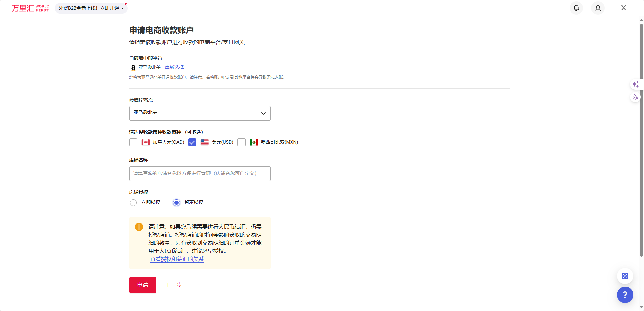Select the 立即授权 radio button
Image resolution: width=644 pixels, height=311 pixels.
pos(133,203)
